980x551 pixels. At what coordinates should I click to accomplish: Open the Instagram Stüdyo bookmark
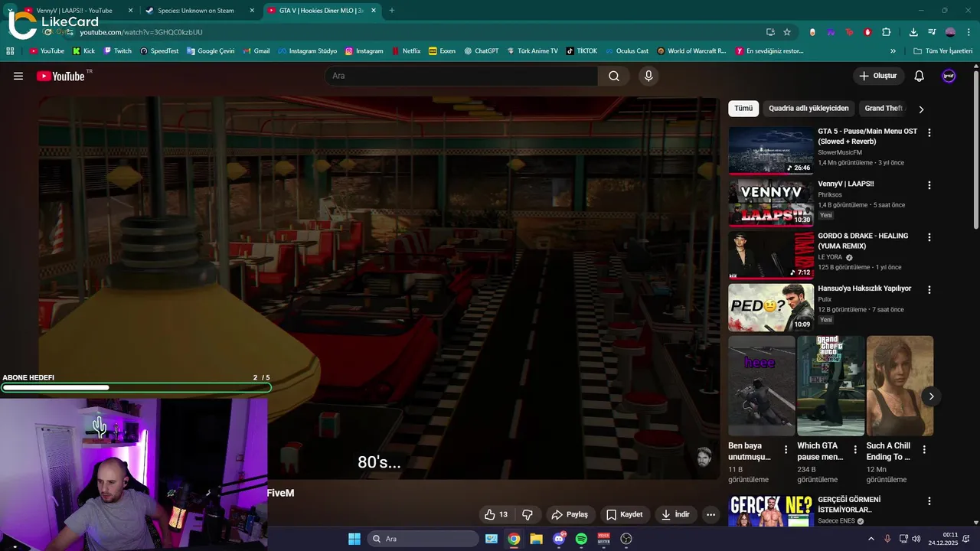tap(307, 51)
